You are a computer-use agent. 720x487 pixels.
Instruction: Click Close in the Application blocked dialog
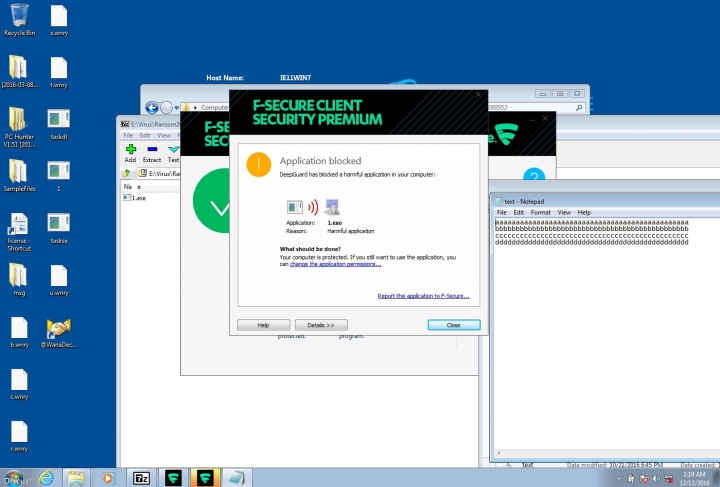[x=454, y=325]
